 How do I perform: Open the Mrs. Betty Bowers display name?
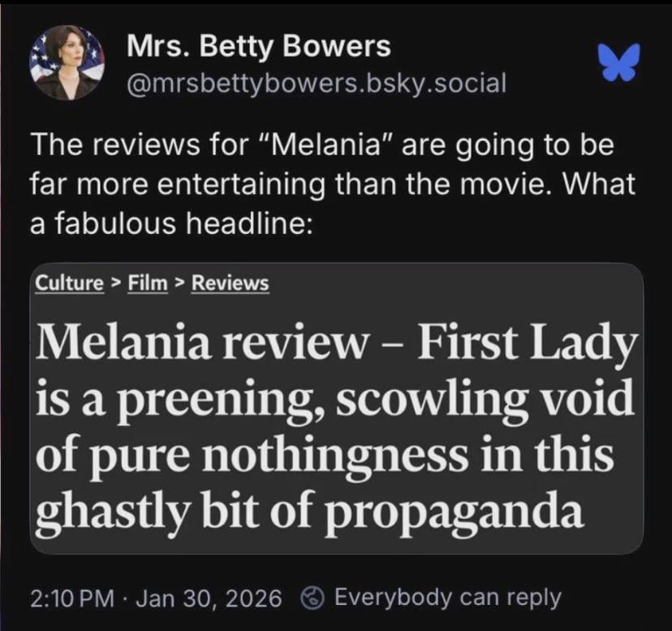(259, 46)
